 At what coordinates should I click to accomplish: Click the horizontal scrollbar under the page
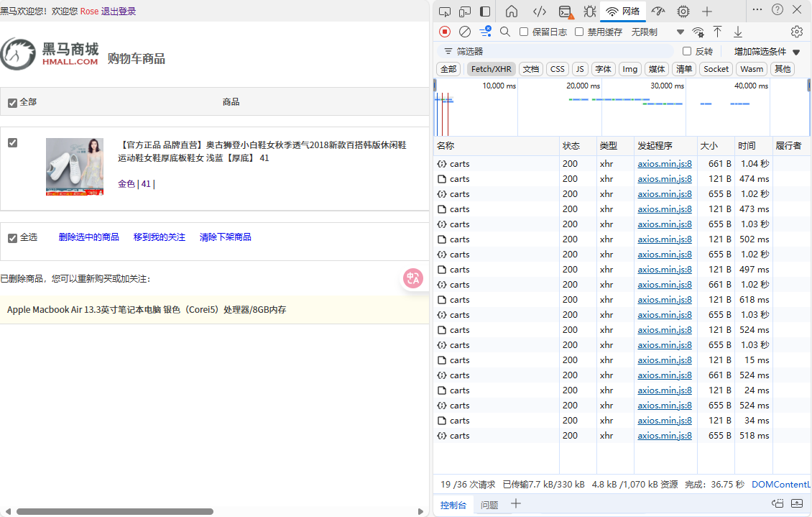coord(115,511)
